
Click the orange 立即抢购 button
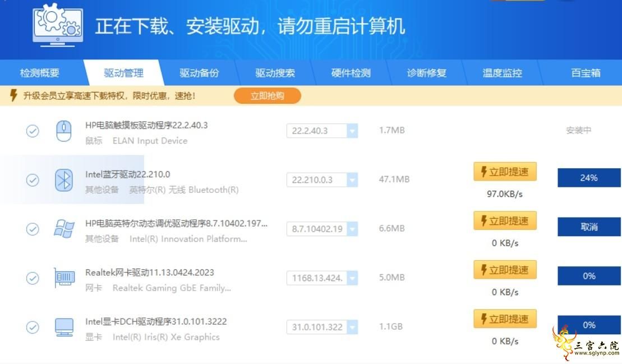pos(268,95)
